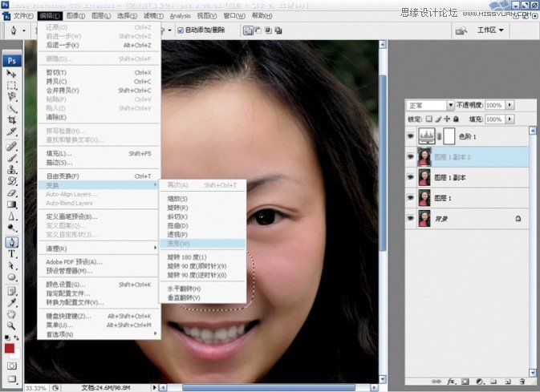Select the Brush tool

[x=11, y=158]
